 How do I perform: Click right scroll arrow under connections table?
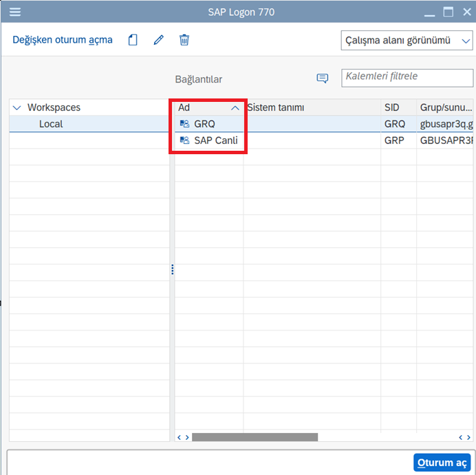(x=470, y=436)
